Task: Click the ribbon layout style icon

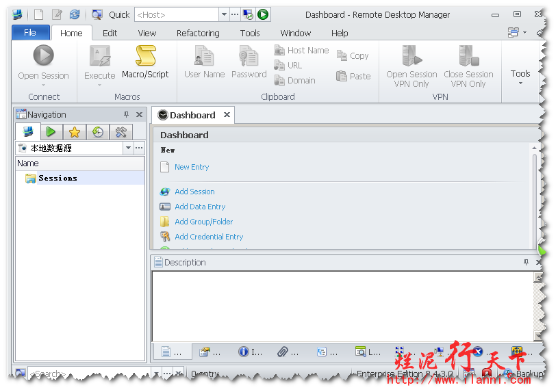Action: point(513,32)
